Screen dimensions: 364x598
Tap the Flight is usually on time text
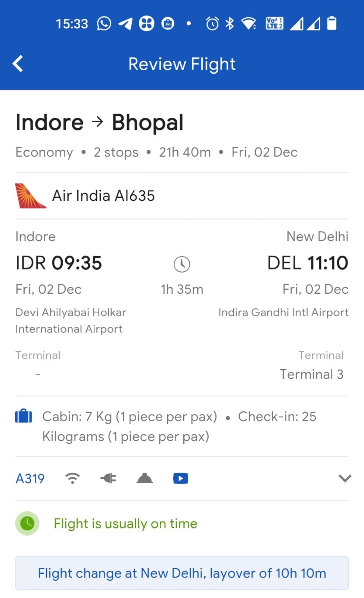tap(125, 524)
